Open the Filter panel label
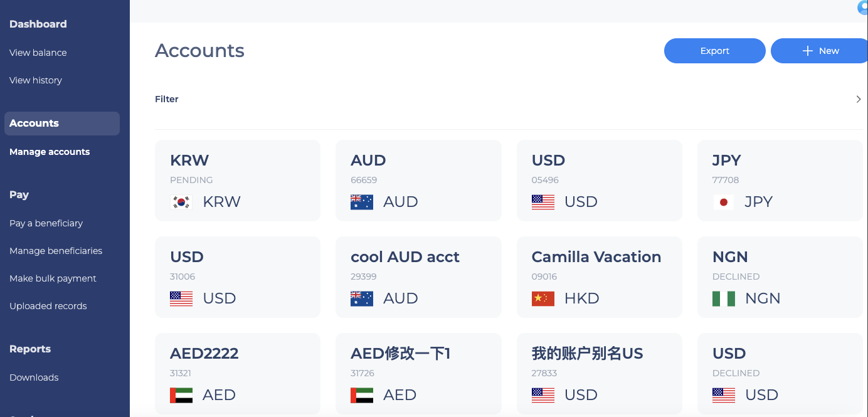 167,99
